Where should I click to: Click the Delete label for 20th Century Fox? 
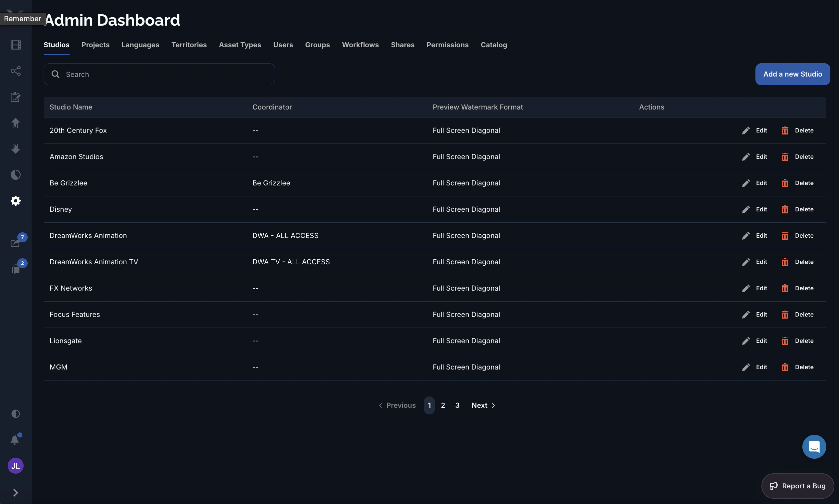click(x=804, y=130)
